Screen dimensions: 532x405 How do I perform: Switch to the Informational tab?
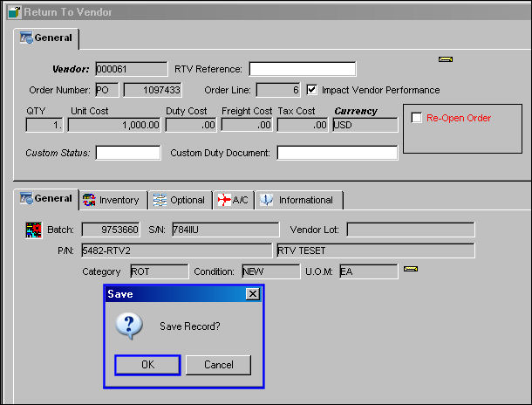tap(299, 200)
